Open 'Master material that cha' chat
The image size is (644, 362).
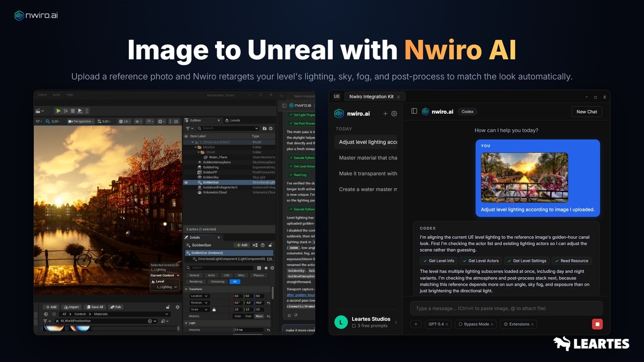point(366,158)
